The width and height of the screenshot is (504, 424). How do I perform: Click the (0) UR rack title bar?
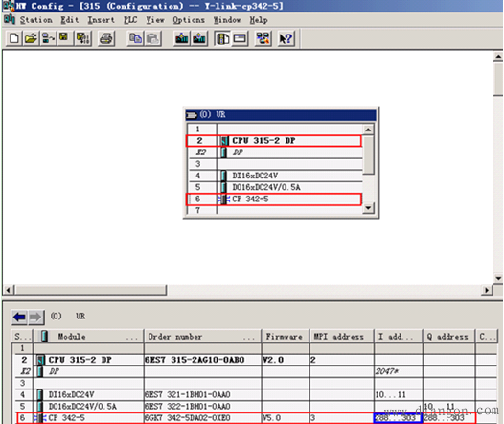[x=281, y=115]
